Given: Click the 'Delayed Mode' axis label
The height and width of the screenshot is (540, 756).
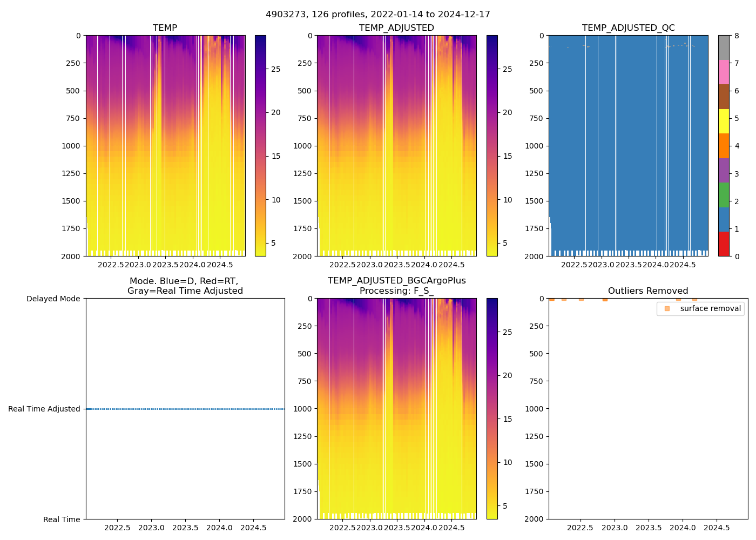Looking at the screenshot, I should (53, 299).
